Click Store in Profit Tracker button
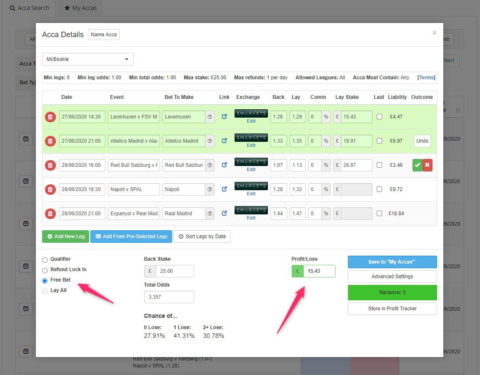Image resolution: width=480 pixels, height=375 pixels. click(x=392, y=308)
